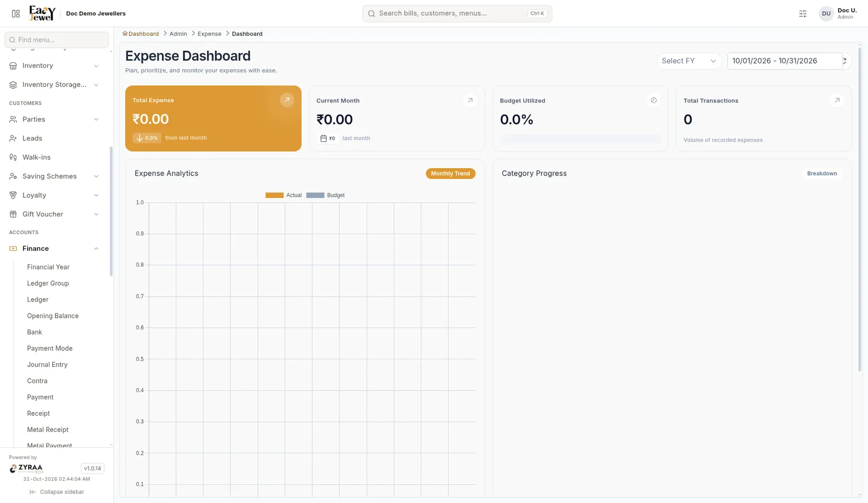The width and height of the screenshot is (868, 503).
Task: Click the Saving Schemes icon
Action: [13, 176]
